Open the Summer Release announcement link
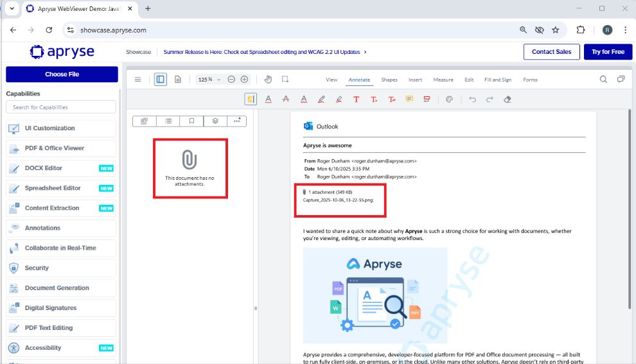This screenshot has width=636, height=364. pyautogui.click(x=265, y=52)
